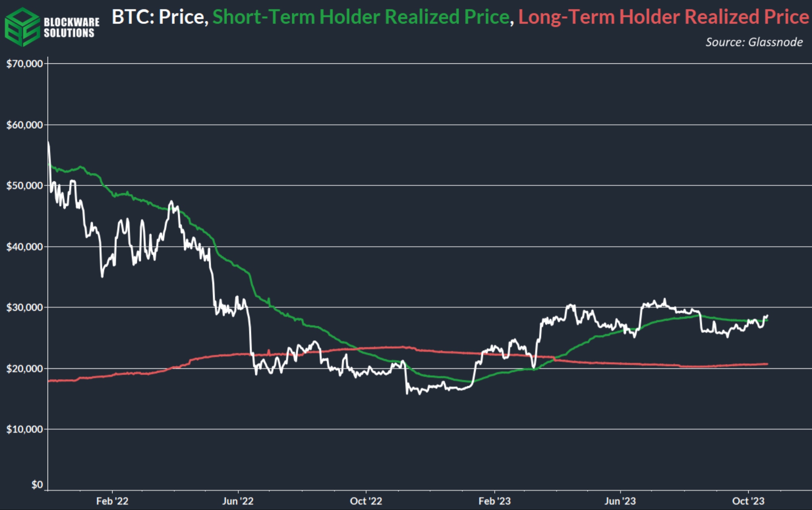Select the Oct '22 date label

366,501
